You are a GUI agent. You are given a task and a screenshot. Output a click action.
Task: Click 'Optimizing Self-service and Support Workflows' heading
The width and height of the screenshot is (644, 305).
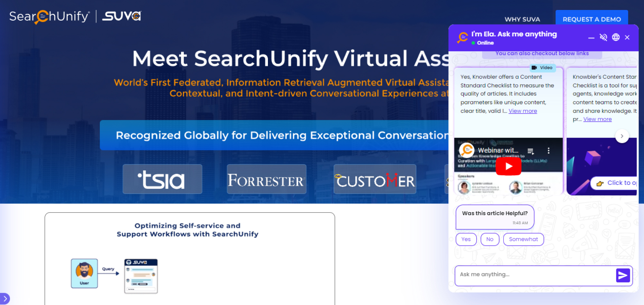(x=187, y=230)
